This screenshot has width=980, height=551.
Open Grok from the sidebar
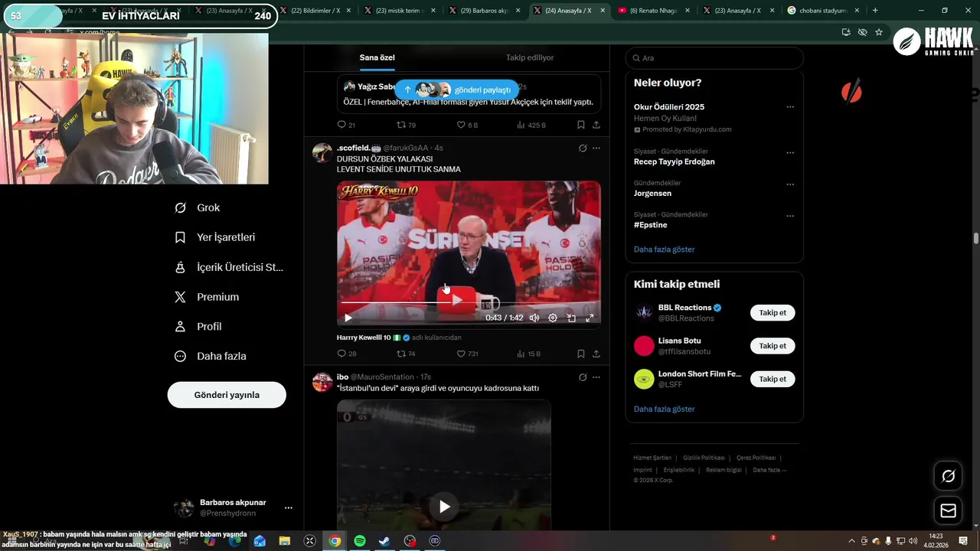point(198,207)
